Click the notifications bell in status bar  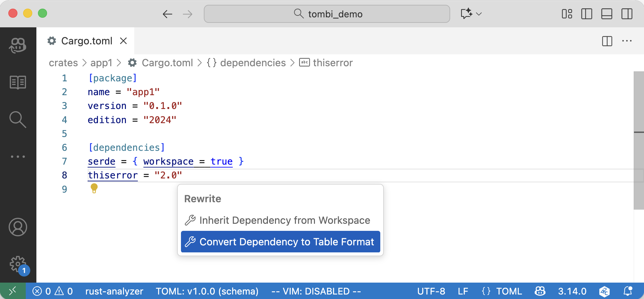coord(628,291)
